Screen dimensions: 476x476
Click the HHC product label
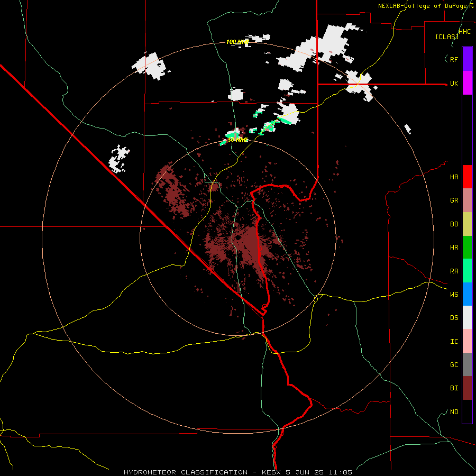[x=465, y=32]
